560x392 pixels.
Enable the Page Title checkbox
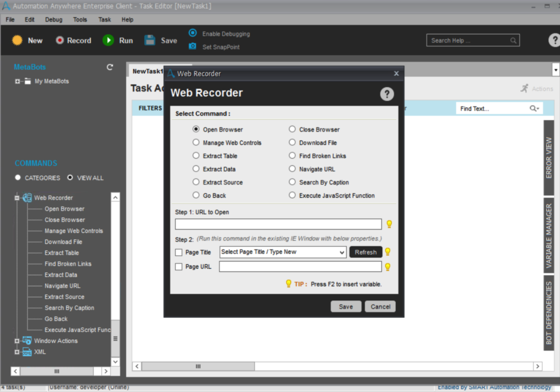click(179, 252)
